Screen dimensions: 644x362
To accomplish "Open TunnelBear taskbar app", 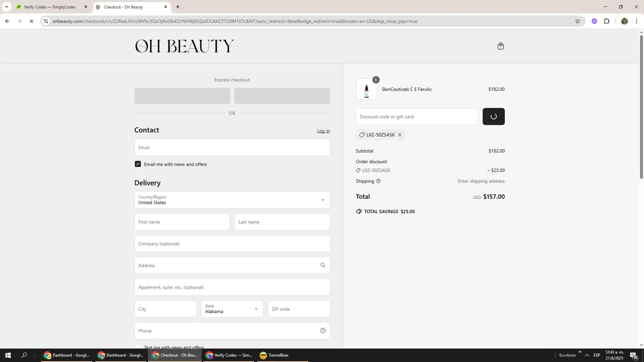I will click(x=283, y=355).
